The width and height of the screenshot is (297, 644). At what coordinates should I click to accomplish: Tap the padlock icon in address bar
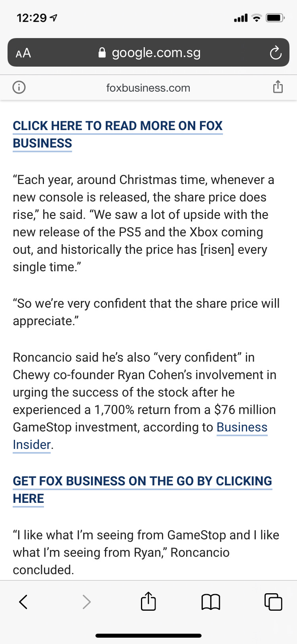tap(102, 53)
